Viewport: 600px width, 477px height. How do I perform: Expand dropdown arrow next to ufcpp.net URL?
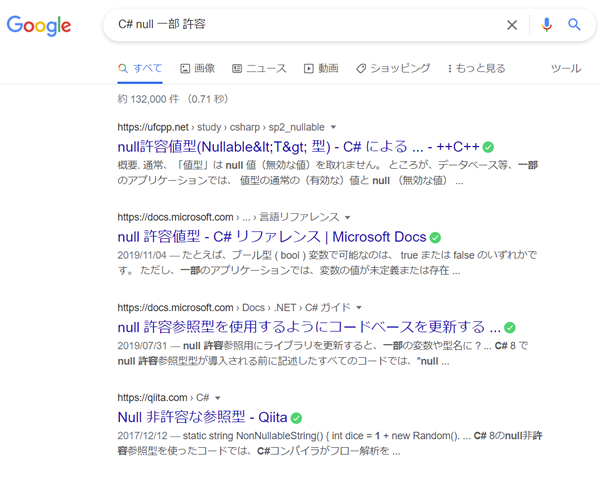(333, 127)
